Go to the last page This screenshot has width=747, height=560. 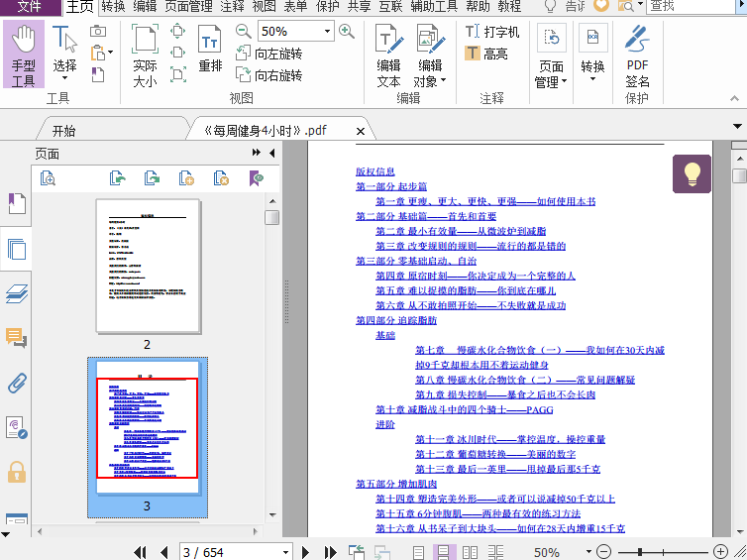tap(330, 552)
